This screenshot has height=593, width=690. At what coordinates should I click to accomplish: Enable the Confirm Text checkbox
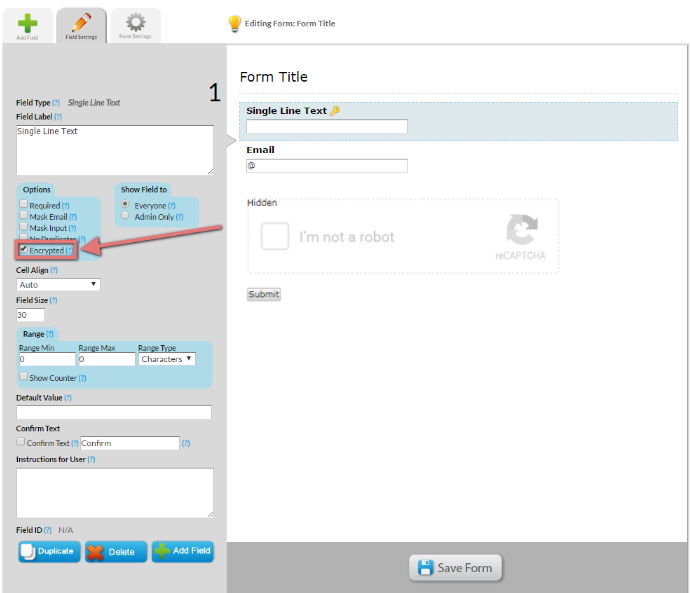coord(21,442)
